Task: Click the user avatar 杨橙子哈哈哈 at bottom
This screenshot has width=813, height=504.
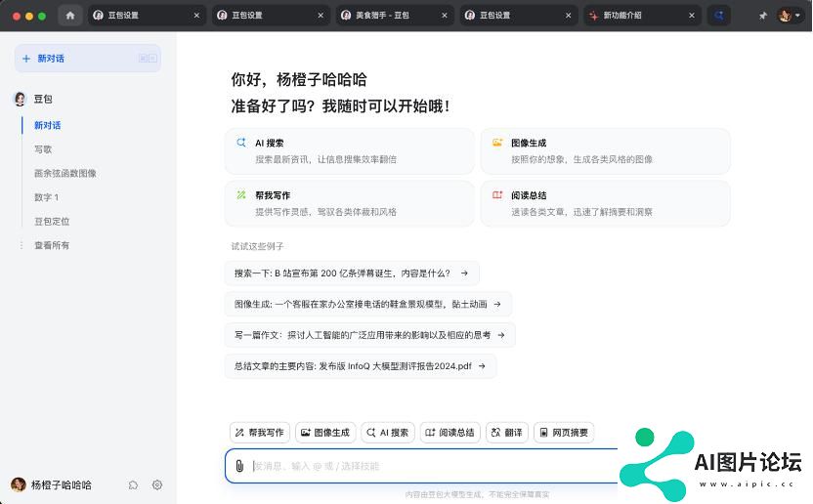Action: 19,484
